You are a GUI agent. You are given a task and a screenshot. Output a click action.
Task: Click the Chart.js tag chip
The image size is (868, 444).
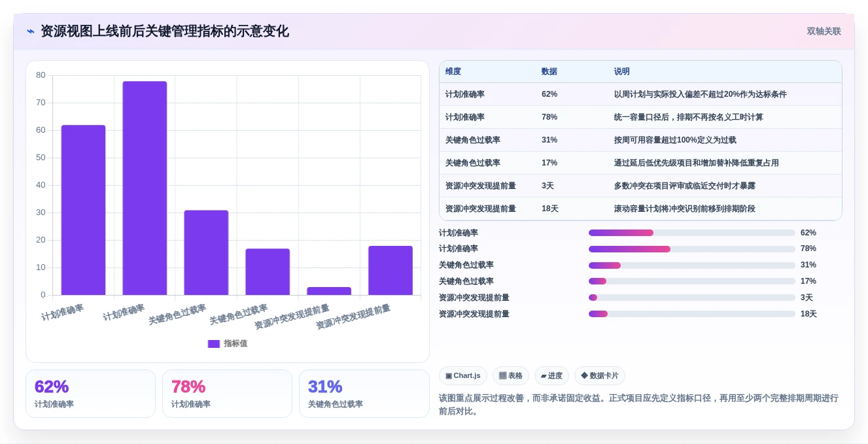pyautogui.click(x=463, y=375)
